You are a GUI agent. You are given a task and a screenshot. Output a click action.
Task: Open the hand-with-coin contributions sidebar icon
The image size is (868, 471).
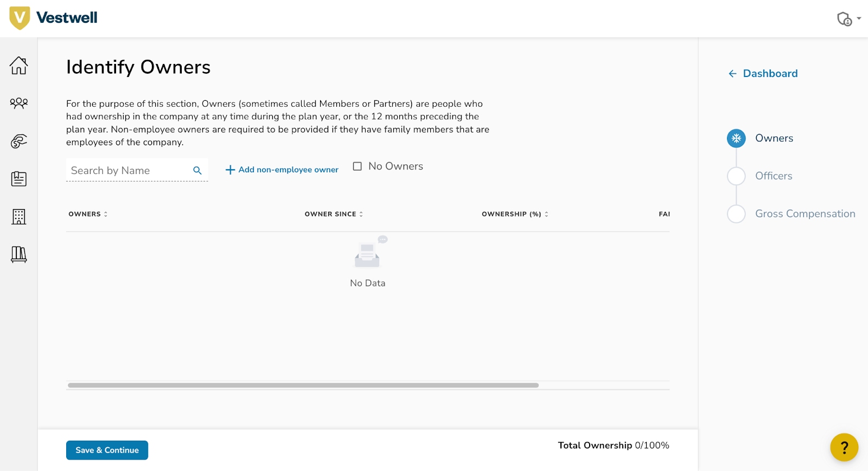pos(19,141)
